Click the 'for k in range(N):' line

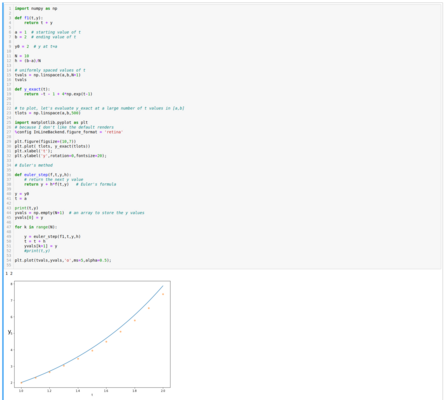[36, 227]
